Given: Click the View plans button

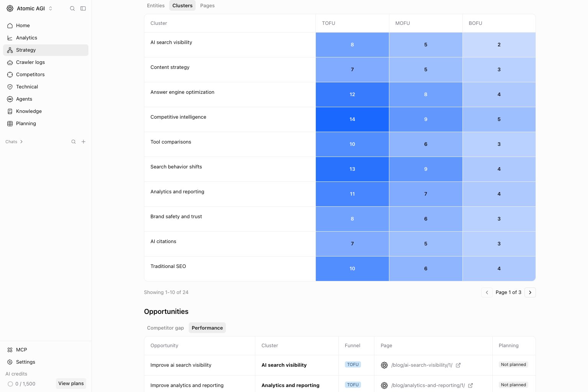Looking at the screenshot, I should point(71,384).
